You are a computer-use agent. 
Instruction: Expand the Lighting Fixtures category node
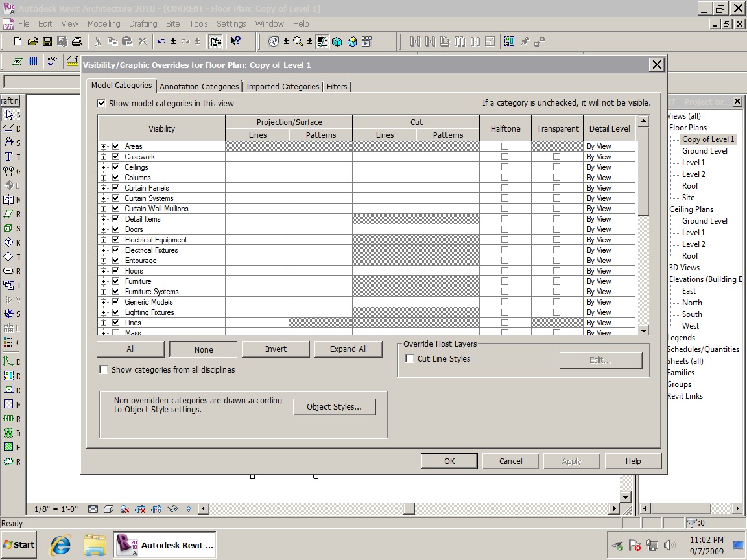(104, 312)
